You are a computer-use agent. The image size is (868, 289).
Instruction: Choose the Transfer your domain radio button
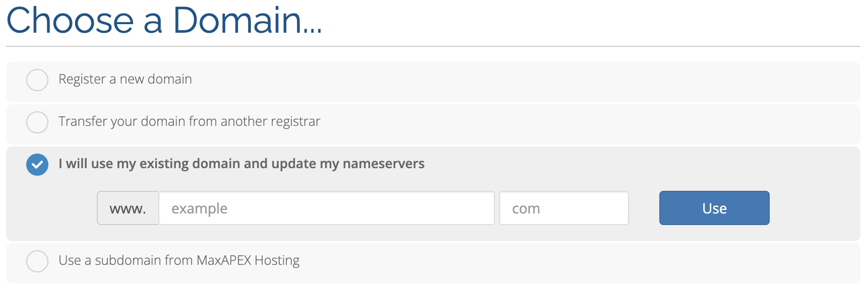(x=37, y=122)
